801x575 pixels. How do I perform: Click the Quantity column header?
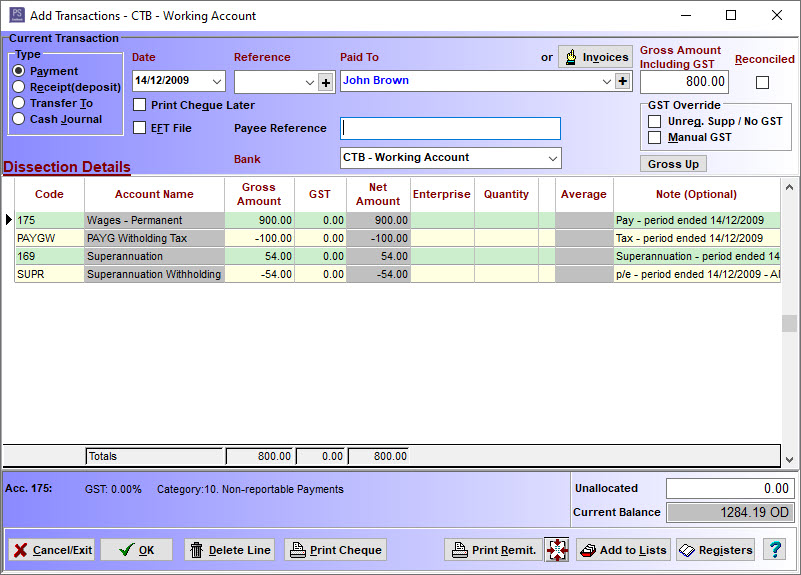click(x=506, y=194)
